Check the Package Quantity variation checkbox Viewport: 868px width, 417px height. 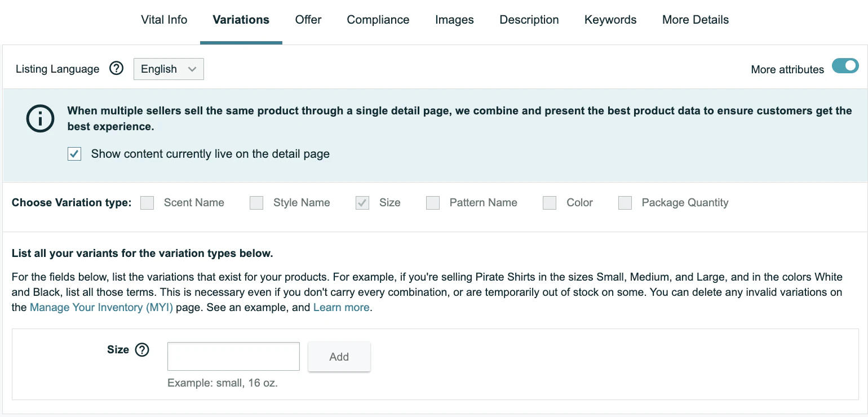[625, 203]
